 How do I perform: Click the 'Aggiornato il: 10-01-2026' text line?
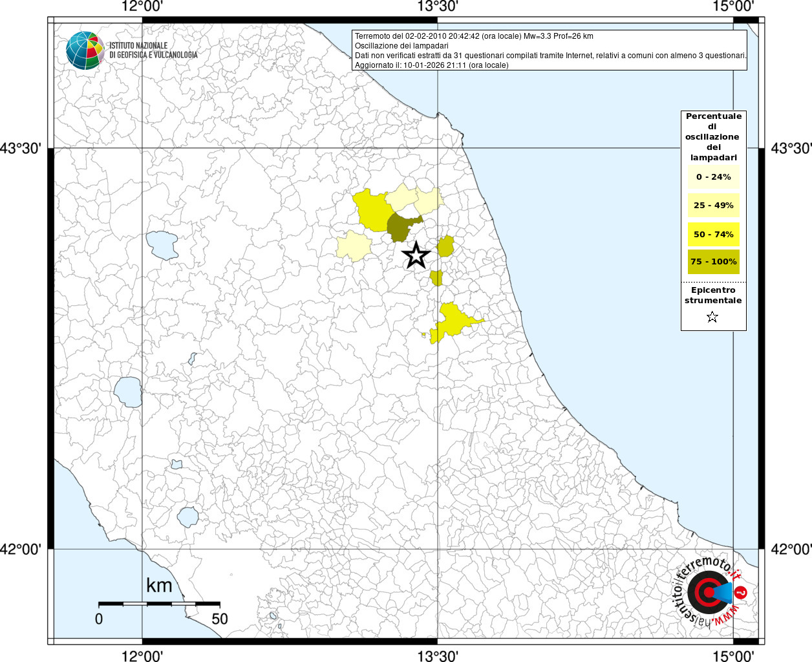click(431, 65)
